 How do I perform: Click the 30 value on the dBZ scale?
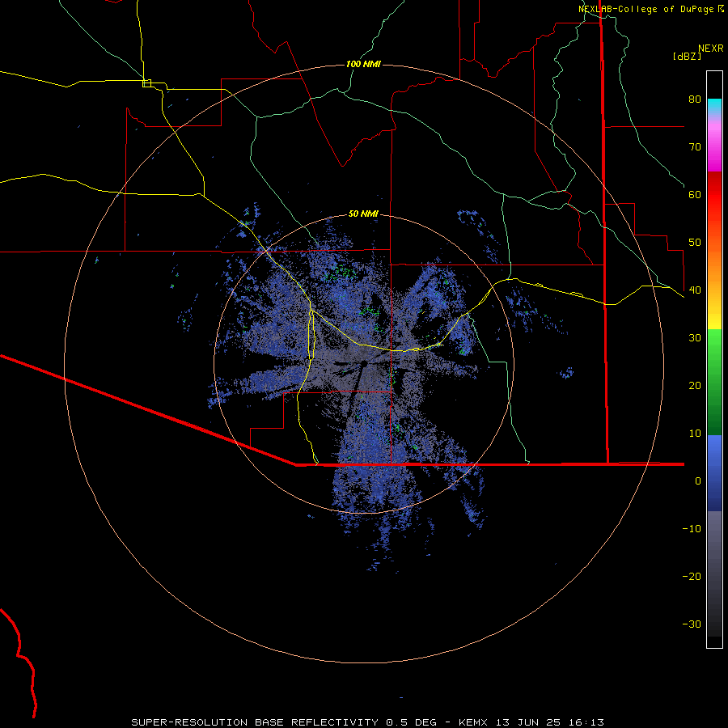tap(695, 337)
